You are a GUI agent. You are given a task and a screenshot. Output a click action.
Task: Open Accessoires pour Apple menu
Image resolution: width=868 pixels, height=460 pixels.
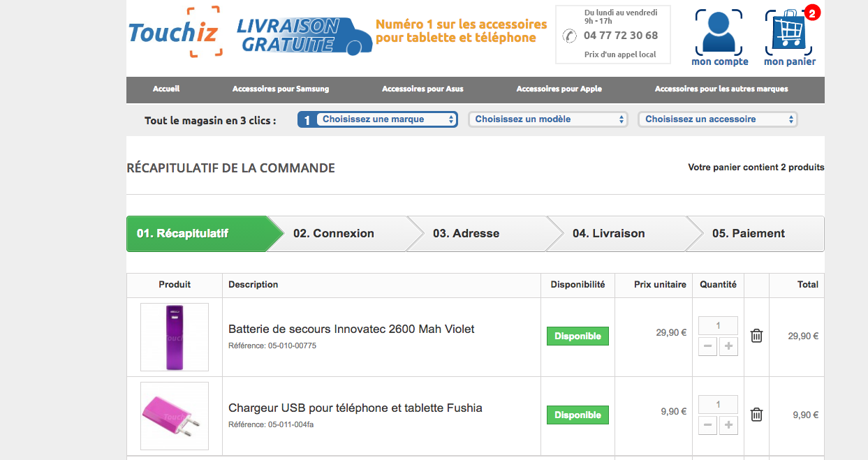click(559, 89)
